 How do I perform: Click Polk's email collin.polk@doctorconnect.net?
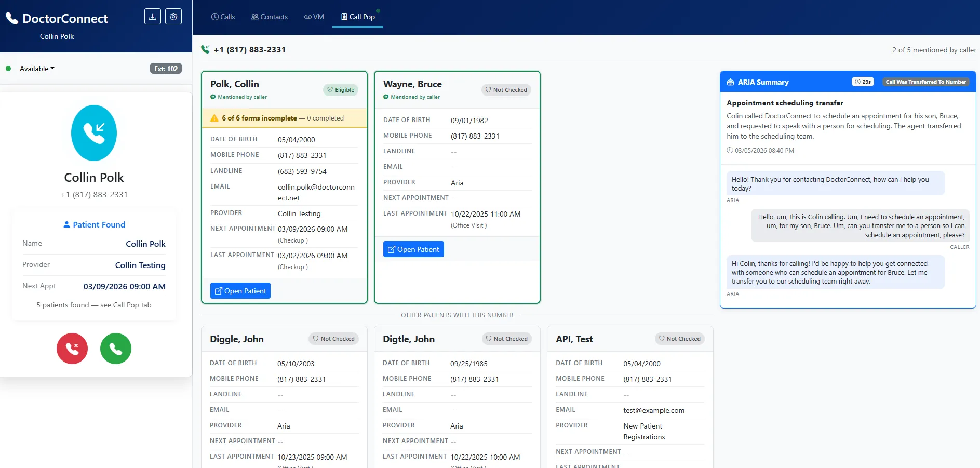(x=316, y=192)
